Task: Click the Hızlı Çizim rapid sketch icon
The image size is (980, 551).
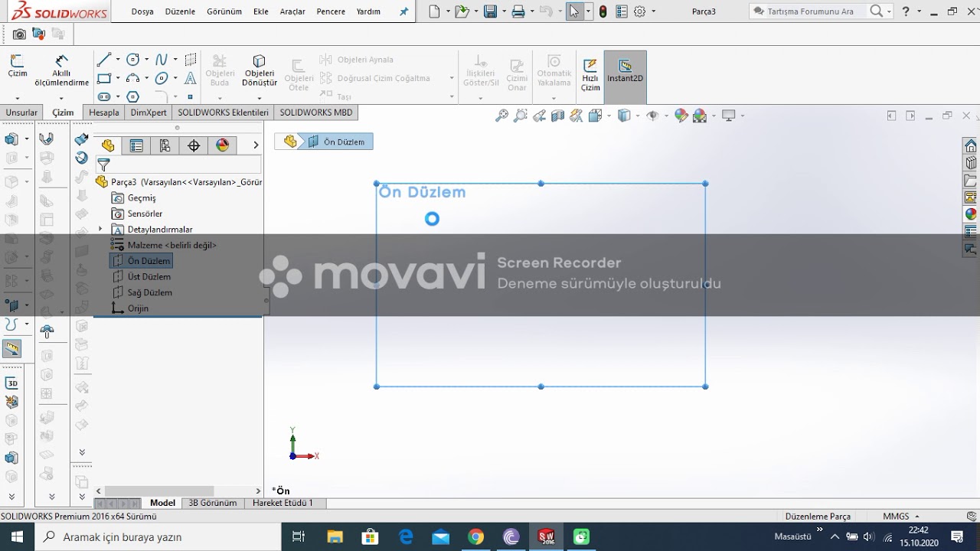Action: pyautogui.click(x=590, y=75)
